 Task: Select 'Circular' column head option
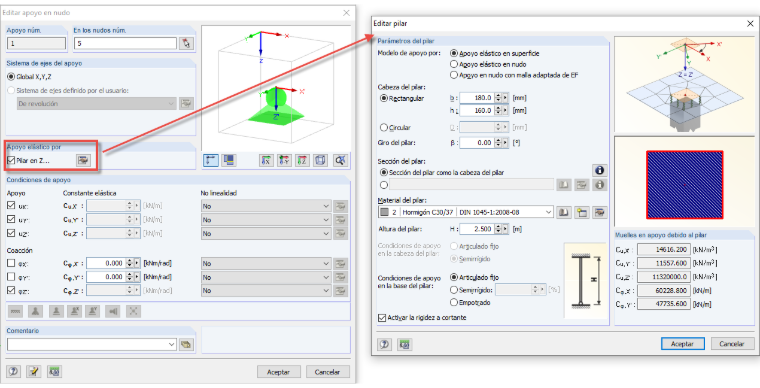(384, 127)
